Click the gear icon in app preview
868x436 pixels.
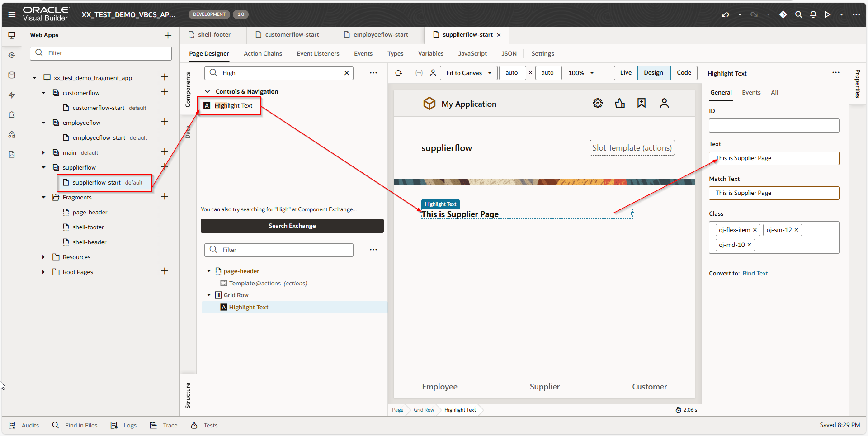pyautogui.click(x=598, y=104)
